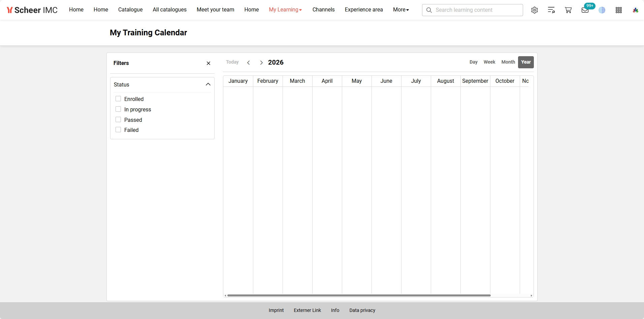Click the January column header
The image size is (644, 319).
click(238, 81)
